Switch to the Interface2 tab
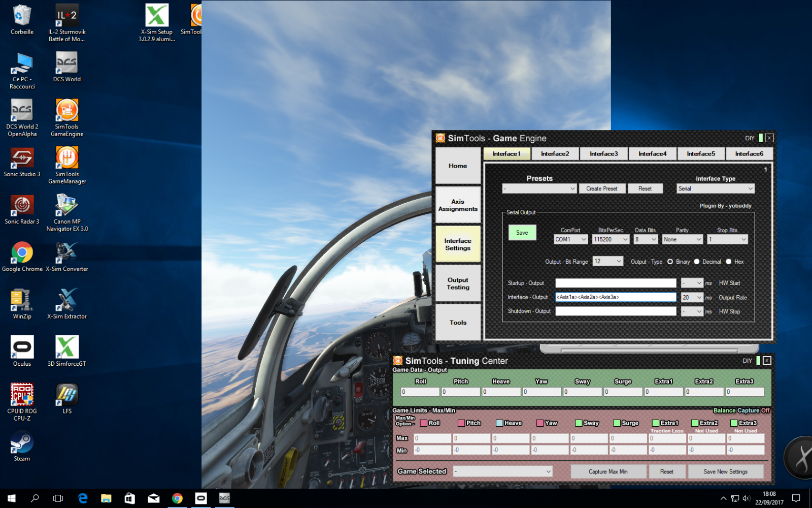Viewport: 812px width, 508px height. point(555,154)
